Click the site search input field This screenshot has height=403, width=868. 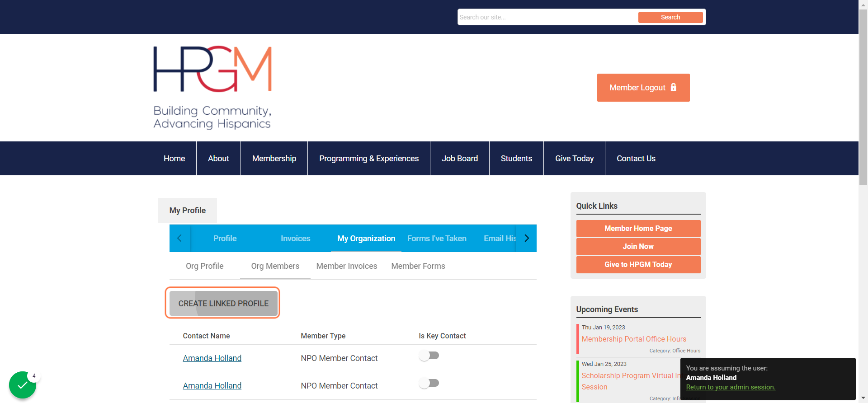click(x=547, y=17)
